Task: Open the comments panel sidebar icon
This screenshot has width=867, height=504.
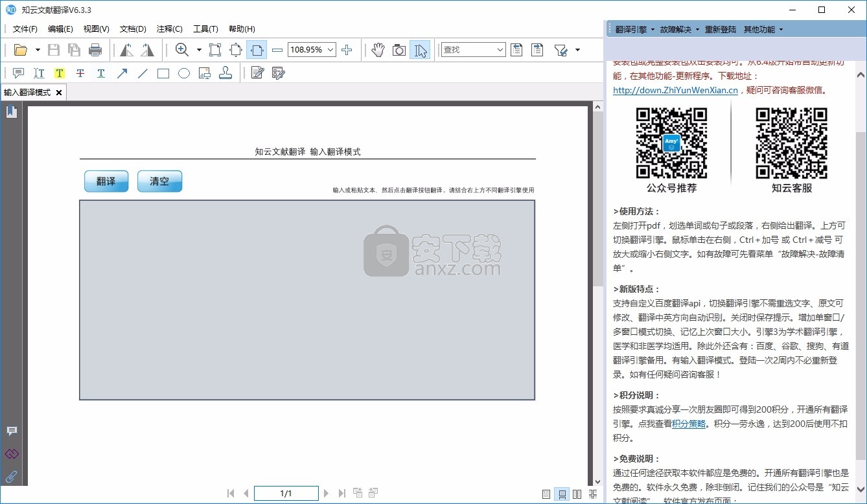Action: tap(11, 431)
